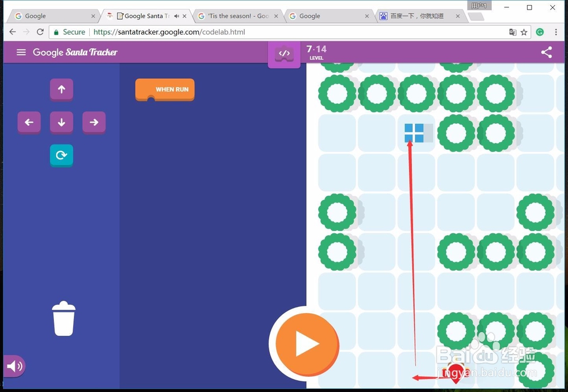Click the down arrow code block

point(61,123)
